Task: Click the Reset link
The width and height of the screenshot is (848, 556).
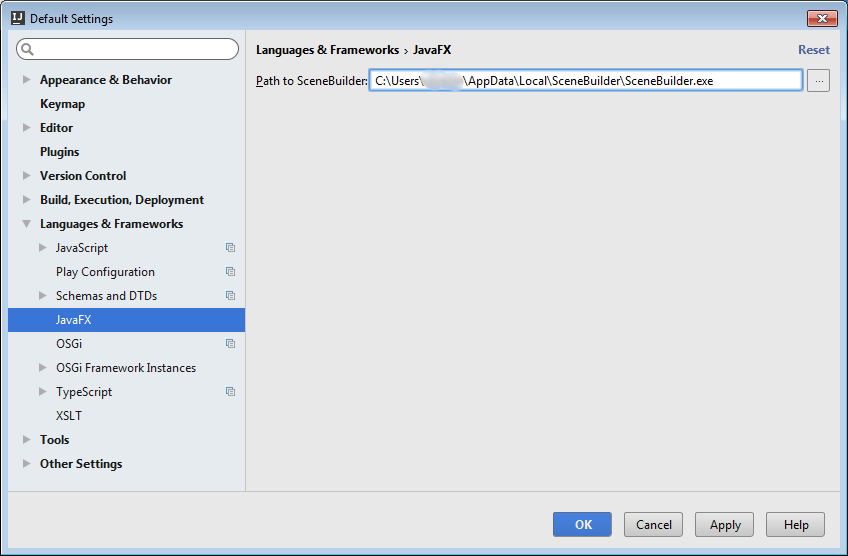Action: tap(814, 50)
